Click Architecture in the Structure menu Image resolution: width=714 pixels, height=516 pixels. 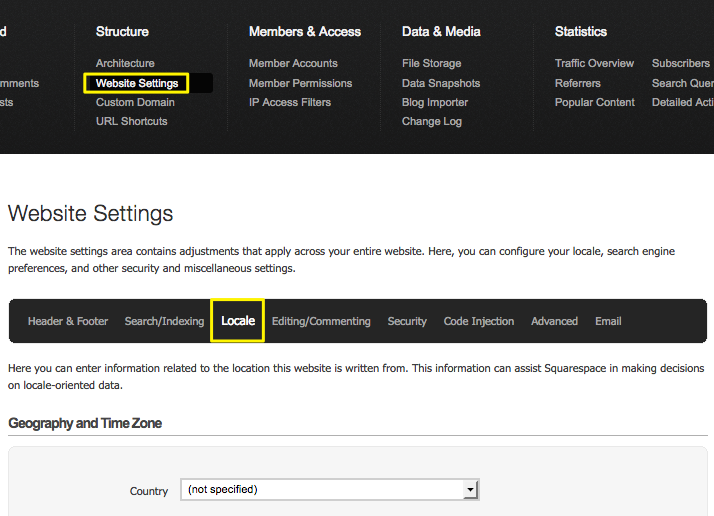(125, 63)
